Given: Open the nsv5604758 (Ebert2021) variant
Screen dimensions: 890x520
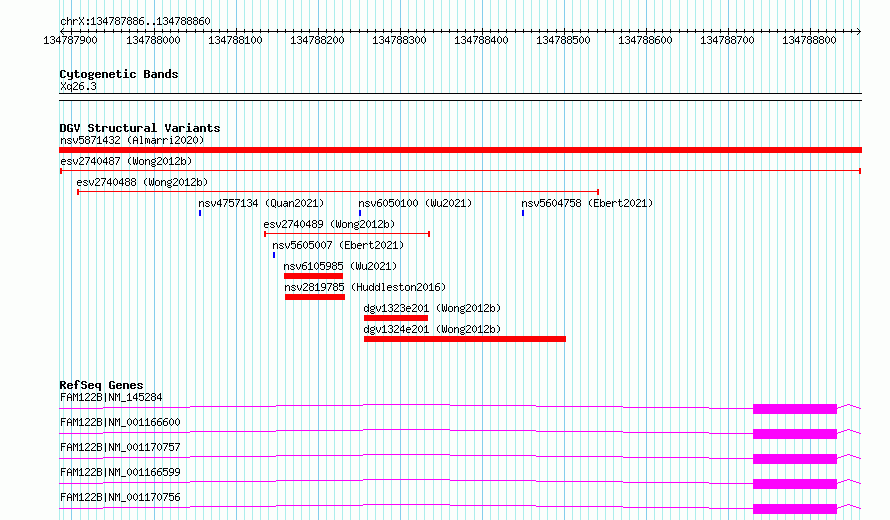Looking at the screenshot, I should (587, 203).
